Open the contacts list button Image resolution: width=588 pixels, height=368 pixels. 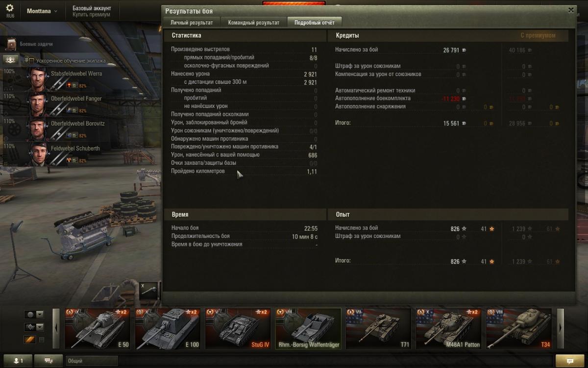point(18,361)
